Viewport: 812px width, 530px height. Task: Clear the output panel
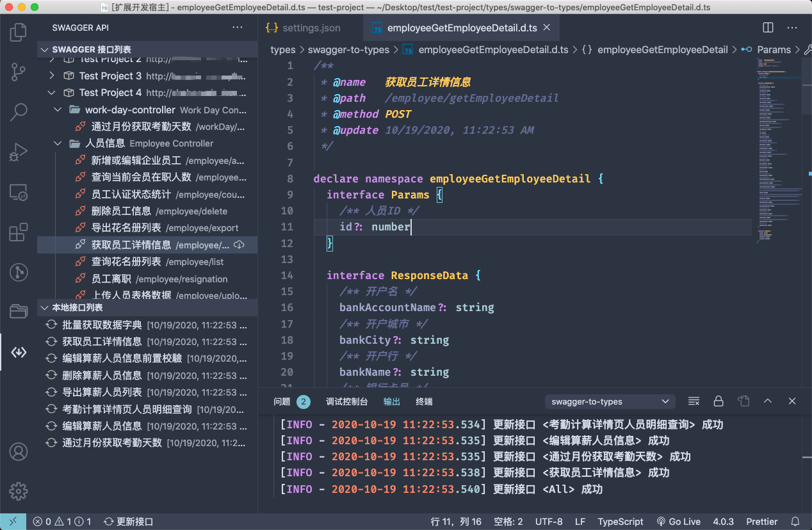(694, 401)
